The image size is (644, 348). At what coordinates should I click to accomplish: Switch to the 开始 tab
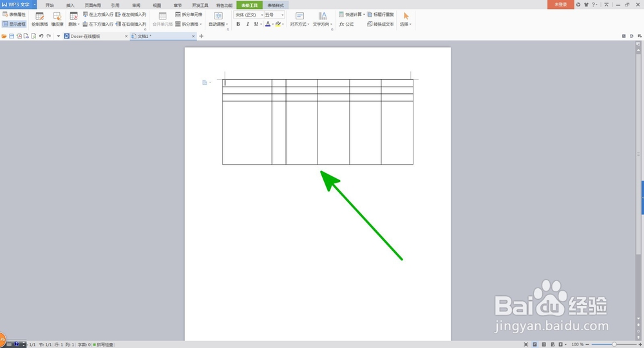(50, 5)
